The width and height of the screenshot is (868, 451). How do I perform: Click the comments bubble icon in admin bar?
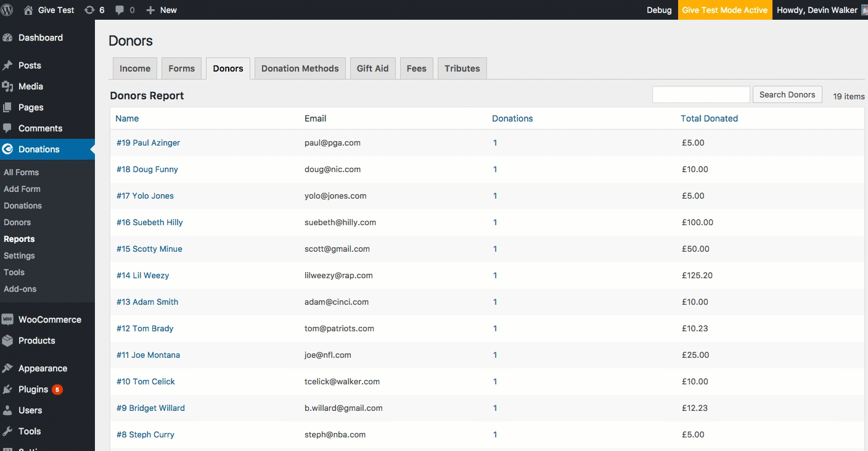120,10
